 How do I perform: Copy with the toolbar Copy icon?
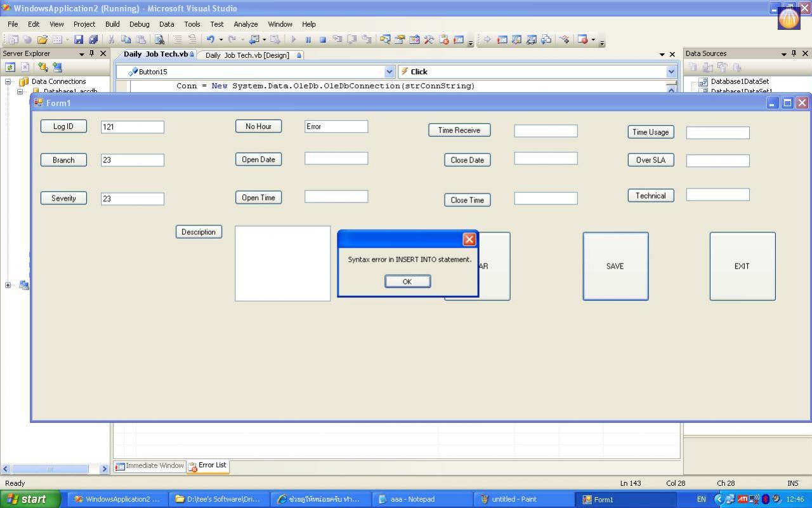(x=126, y=39)
